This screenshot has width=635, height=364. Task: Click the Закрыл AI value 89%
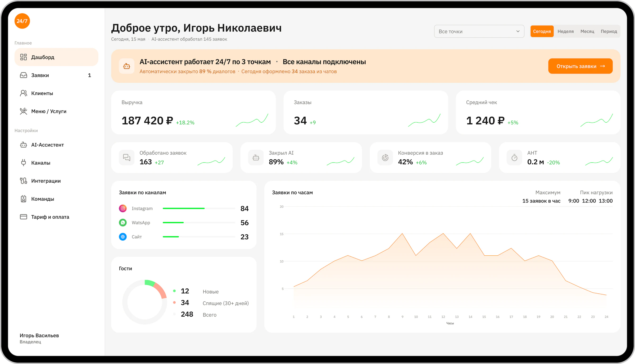(276, 162)
